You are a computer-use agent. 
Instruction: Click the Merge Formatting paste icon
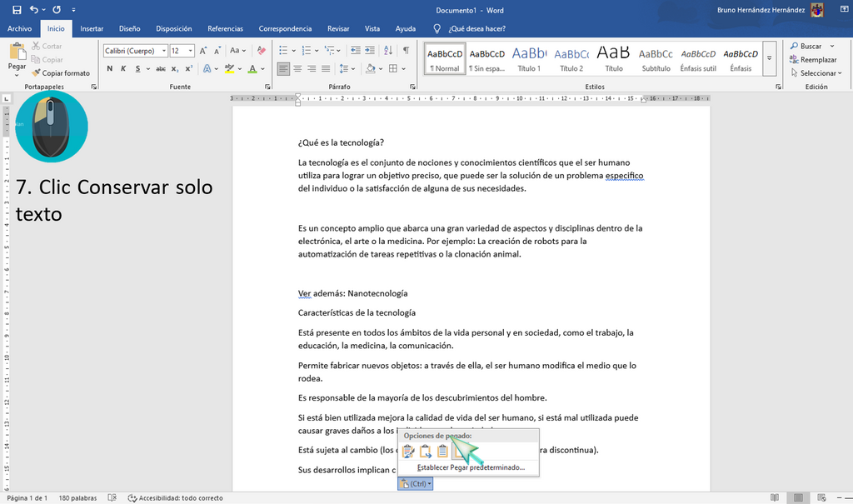pyautogui.click(x=426, y=452)
